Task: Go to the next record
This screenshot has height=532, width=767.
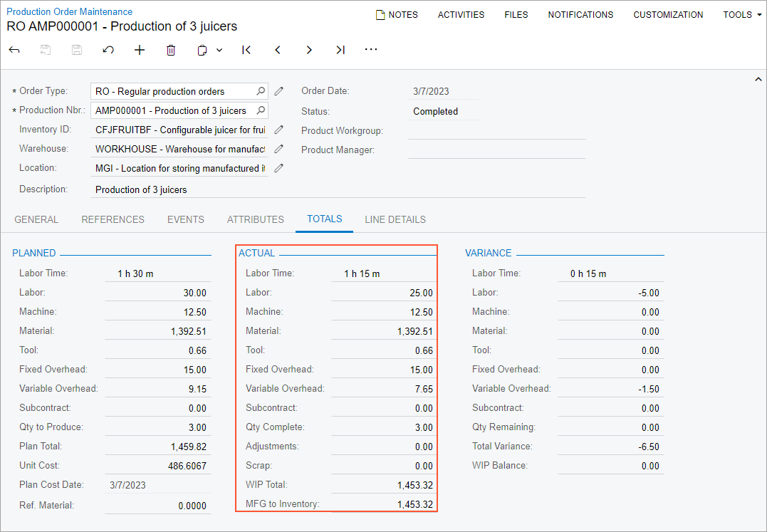Action: pyautogui.click(x=309, y=50)
